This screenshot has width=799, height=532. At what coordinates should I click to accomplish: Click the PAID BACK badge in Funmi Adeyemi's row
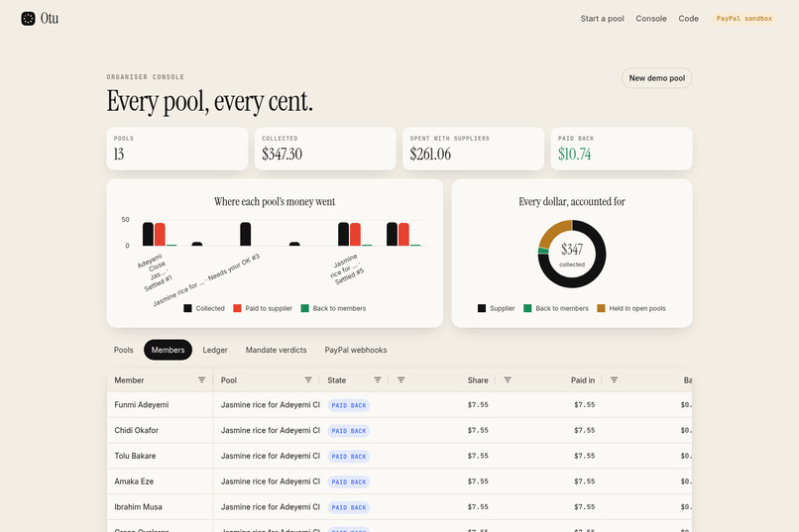(349, 405)
